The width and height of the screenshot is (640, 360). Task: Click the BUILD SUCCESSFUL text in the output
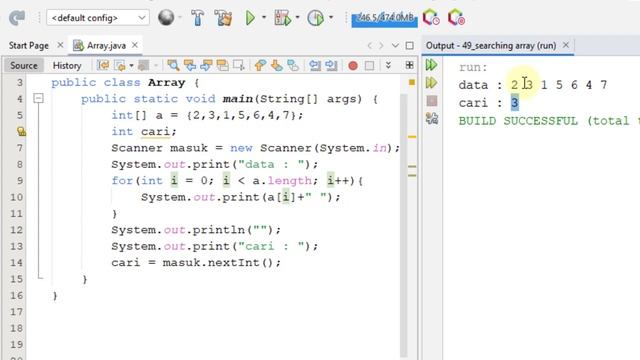[518, 121]
